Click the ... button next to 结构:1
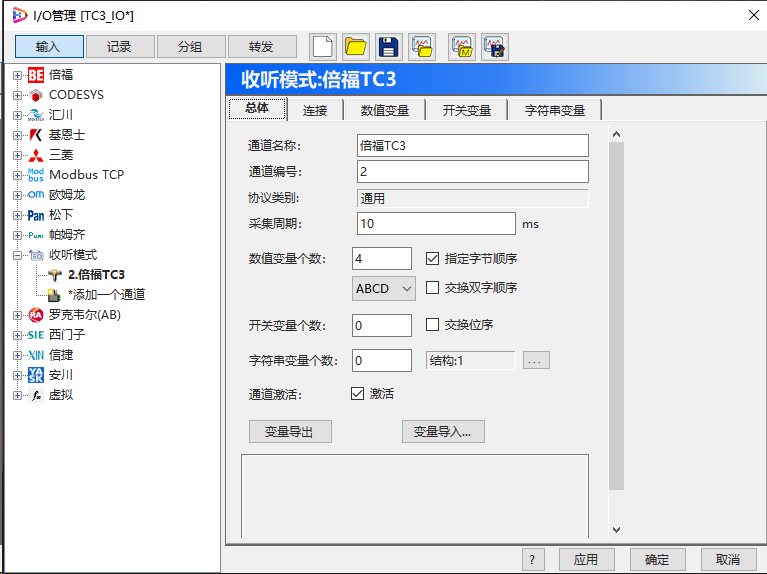 pos(536,360)
